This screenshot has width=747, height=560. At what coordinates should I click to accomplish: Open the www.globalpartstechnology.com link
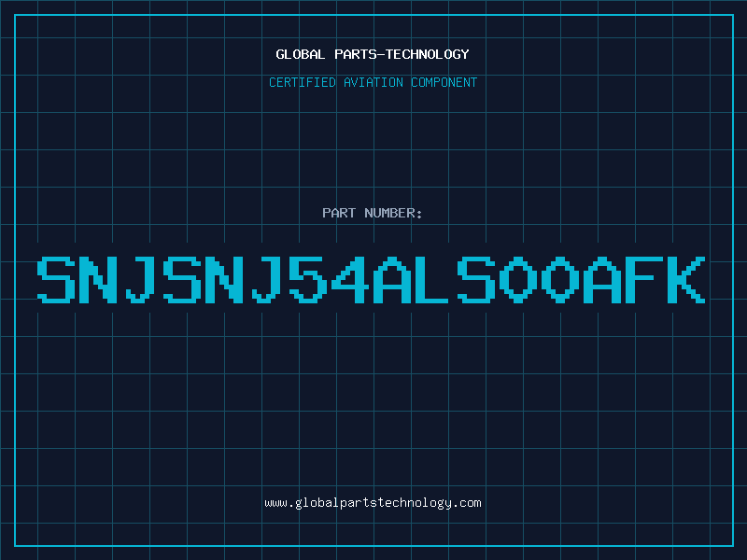pos(373,503)
